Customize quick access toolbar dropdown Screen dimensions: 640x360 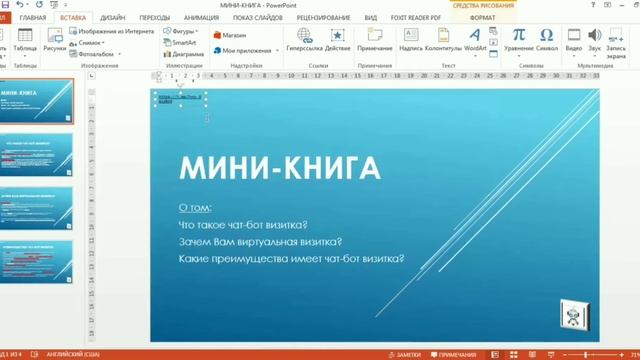click(65, 5)
